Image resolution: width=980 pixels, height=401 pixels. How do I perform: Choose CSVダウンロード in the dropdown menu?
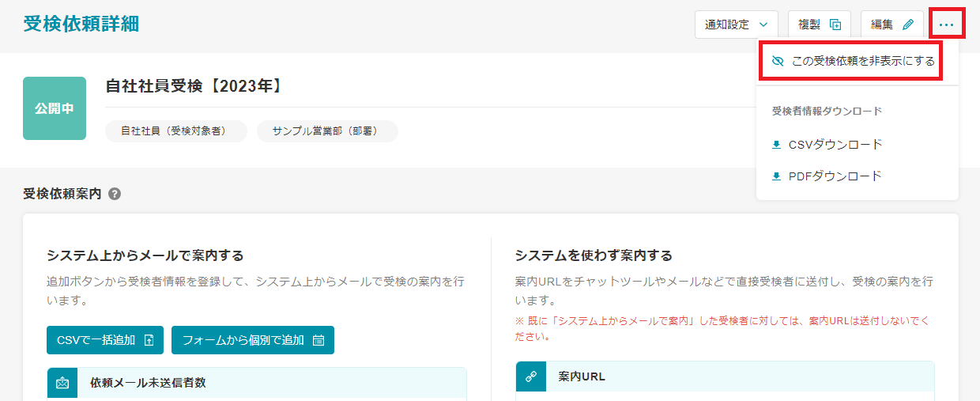pos(835,145)
